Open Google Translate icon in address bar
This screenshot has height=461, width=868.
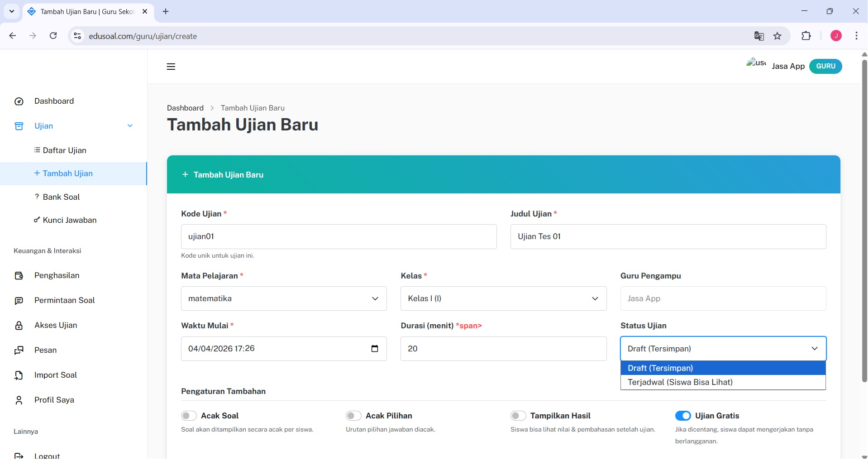click(x=759, y=36)
